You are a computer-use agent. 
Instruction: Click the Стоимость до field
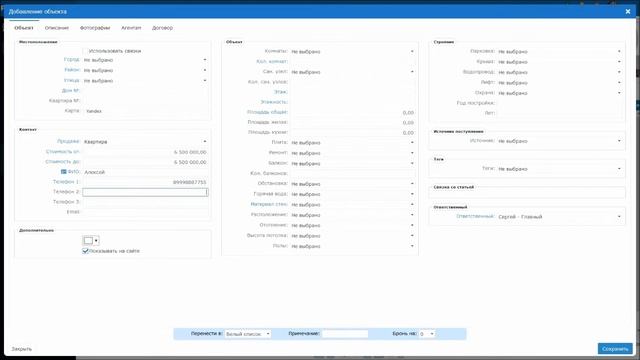pos(145,162)
